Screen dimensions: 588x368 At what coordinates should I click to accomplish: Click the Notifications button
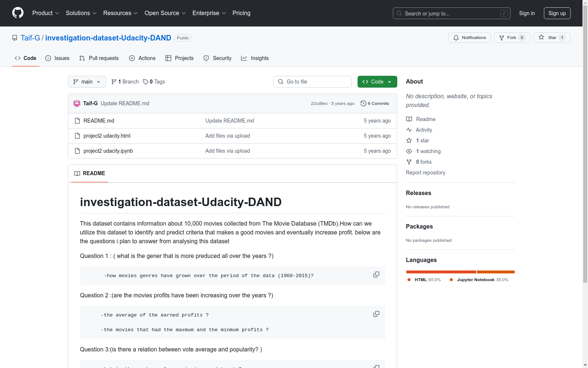click(x=470, y=38)
